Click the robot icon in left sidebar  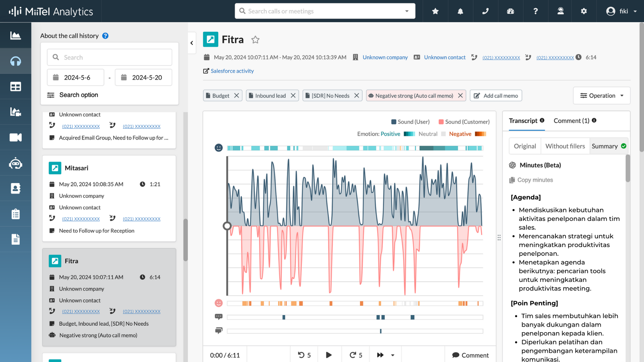pos(15,163)
